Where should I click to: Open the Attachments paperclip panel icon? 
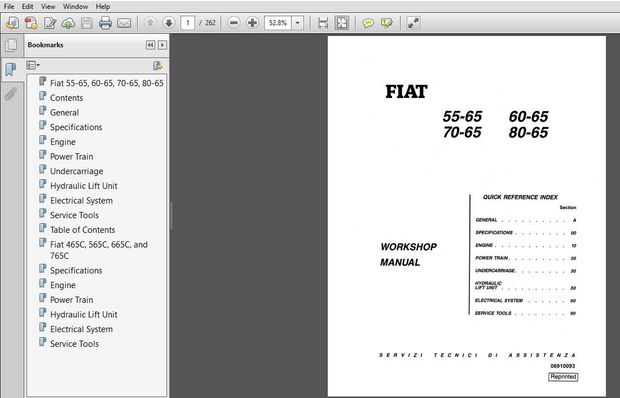(11, 94)
